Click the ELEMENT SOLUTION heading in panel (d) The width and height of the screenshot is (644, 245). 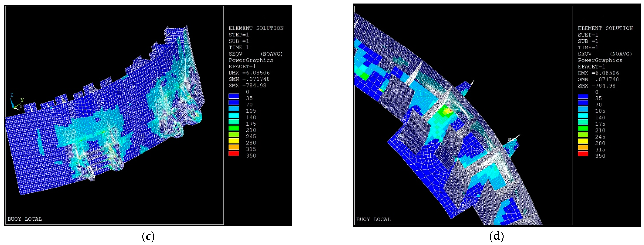(x=605, y=28)
